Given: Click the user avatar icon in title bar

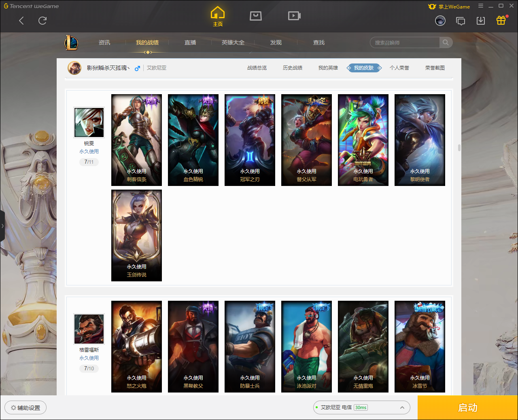Looking at the screenshot, I should pos(440,21).
